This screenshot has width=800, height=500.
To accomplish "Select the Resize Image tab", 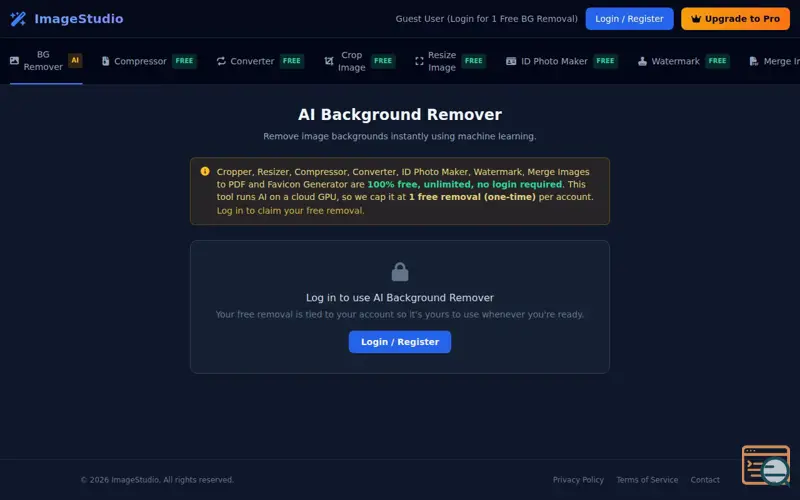I will pos(450,61).
